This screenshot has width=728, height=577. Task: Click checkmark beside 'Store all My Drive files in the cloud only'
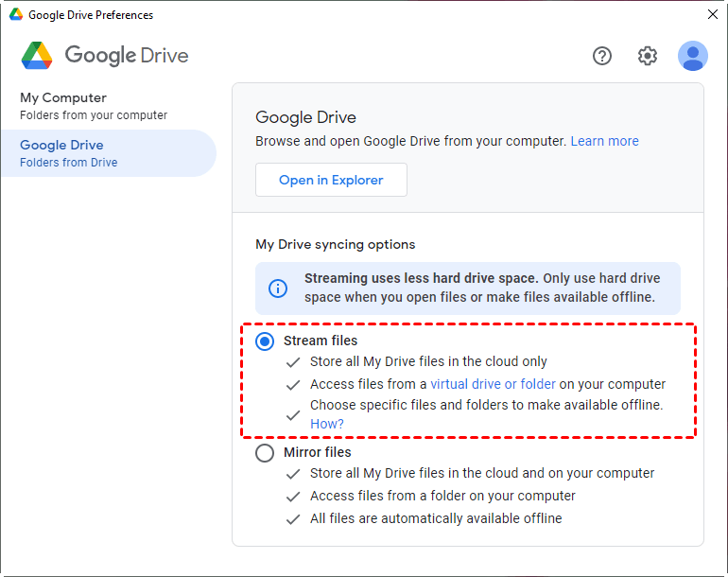(x=293, y=362)
